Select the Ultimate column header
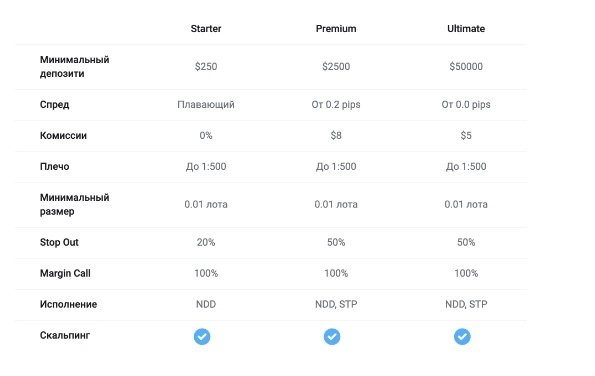595x376 pixels. 466,28
